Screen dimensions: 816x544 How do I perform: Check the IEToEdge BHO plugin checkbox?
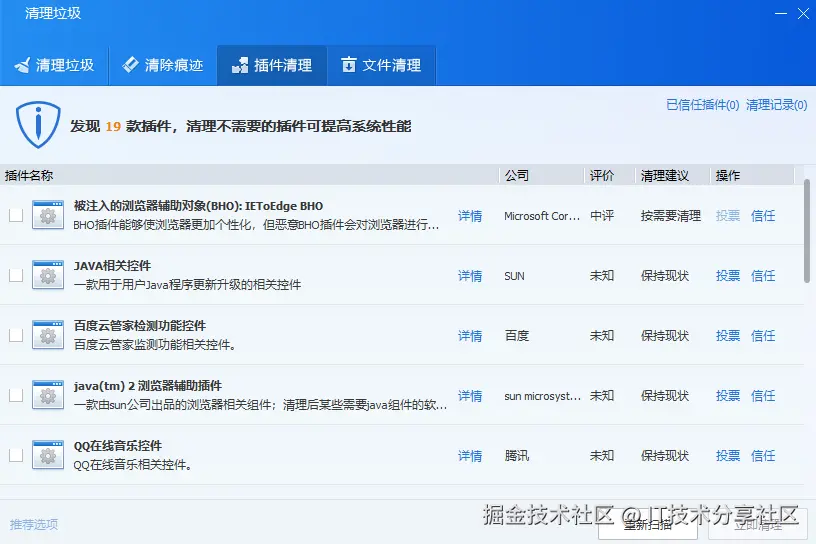pyautogui.click(x=16, y=215)
